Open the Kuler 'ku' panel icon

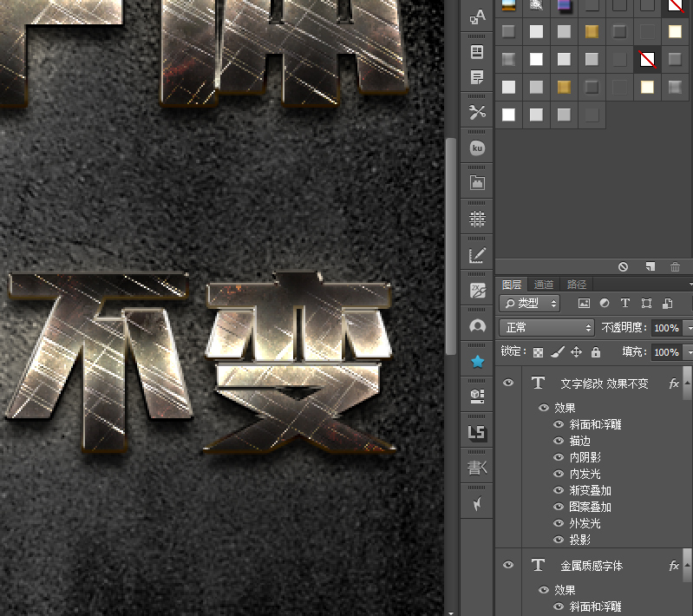(x=477, y=147)
